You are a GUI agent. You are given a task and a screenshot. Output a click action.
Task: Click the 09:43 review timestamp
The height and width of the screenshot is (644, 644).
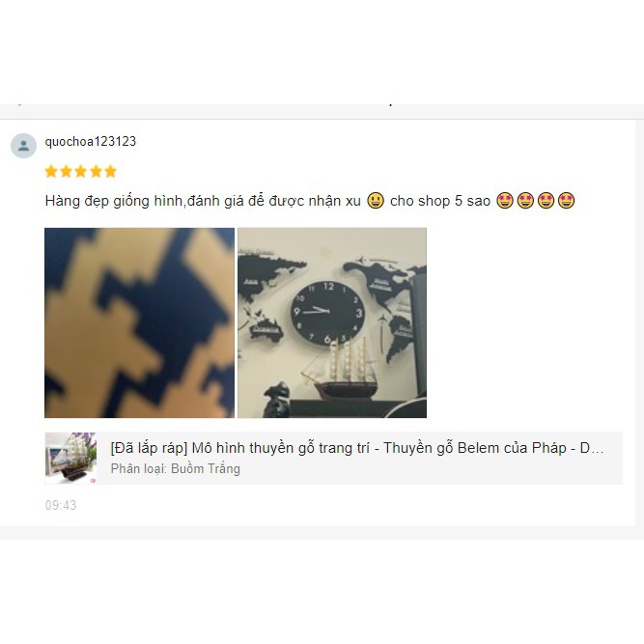(x=61, y=505)
